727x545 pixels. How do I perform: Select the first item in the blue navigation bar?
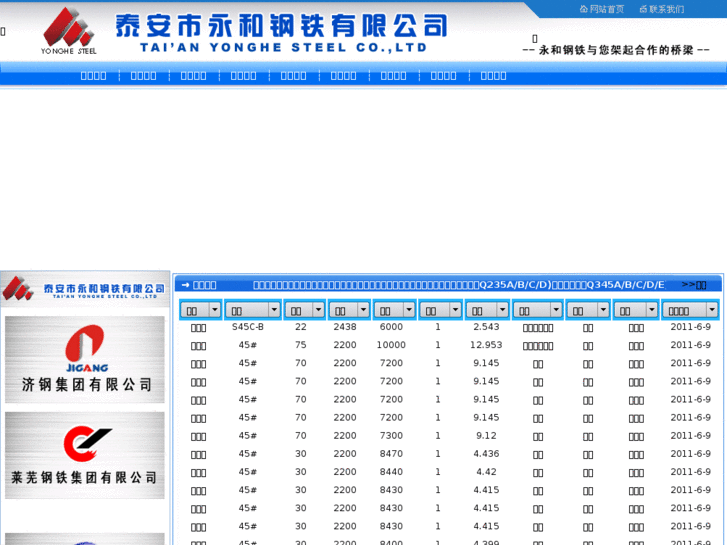pyautogui.click(x=93, y=76)
